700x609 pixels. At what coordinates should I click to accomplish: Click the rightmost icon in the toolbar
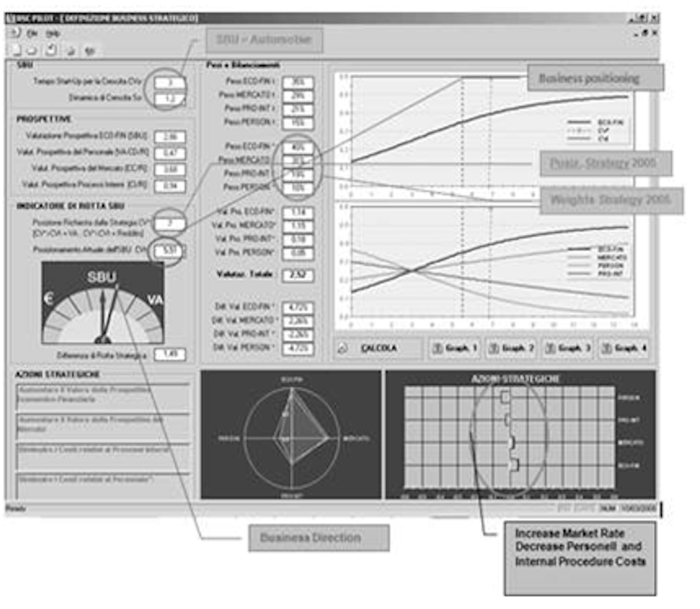click(90, 51)
